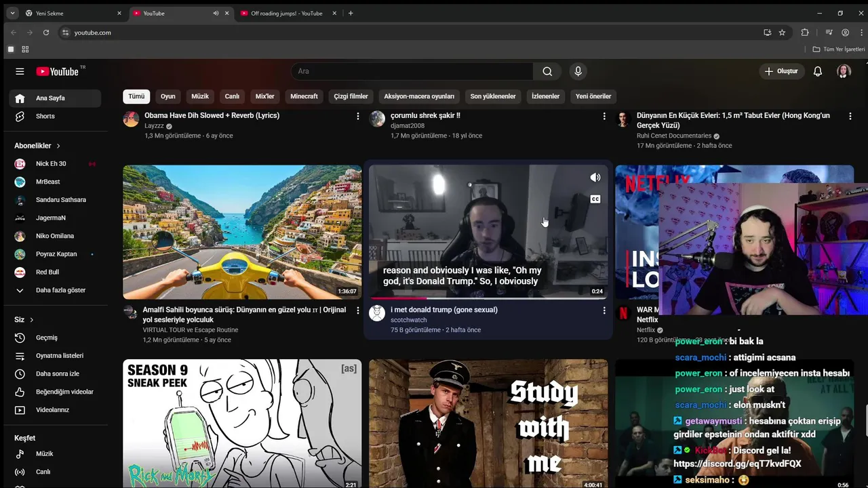This screenshot has width=868, height=488.
Task: Select the Çizgi filmler filter chip
Action: [x=351, y=96]
